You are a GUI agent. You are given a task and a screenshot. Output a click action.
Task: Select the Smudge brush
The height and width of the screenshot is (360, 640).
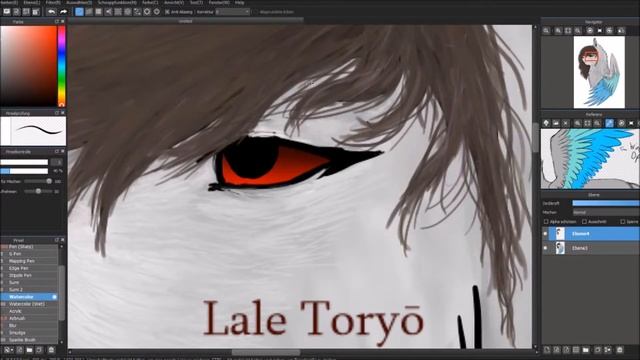pyautogui.click(x=29, y=333)
